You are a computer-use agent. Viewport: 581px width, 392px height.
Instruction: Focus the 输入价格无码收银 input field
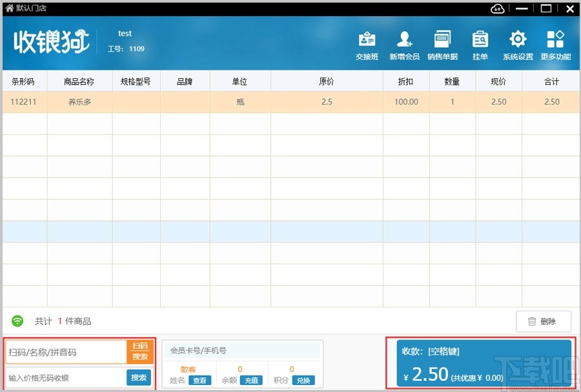coord(66,378)
